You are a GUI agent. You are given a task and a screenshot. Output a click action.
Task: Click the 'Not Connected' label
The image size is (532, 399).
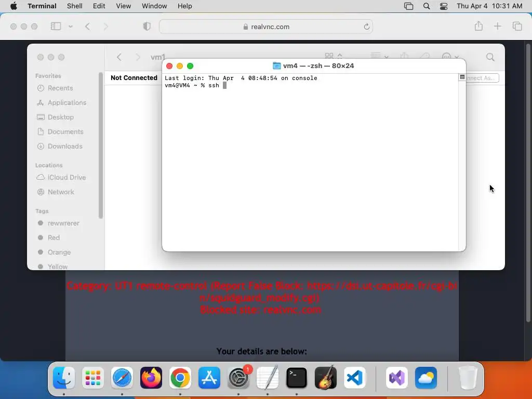(134, 78)
